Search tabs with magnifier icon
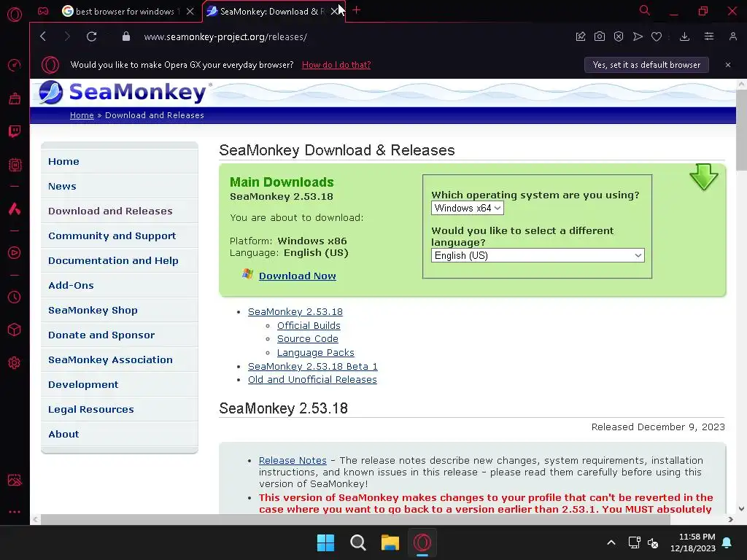The width and height of the screenshot is (747, 560). coord(645,10)
